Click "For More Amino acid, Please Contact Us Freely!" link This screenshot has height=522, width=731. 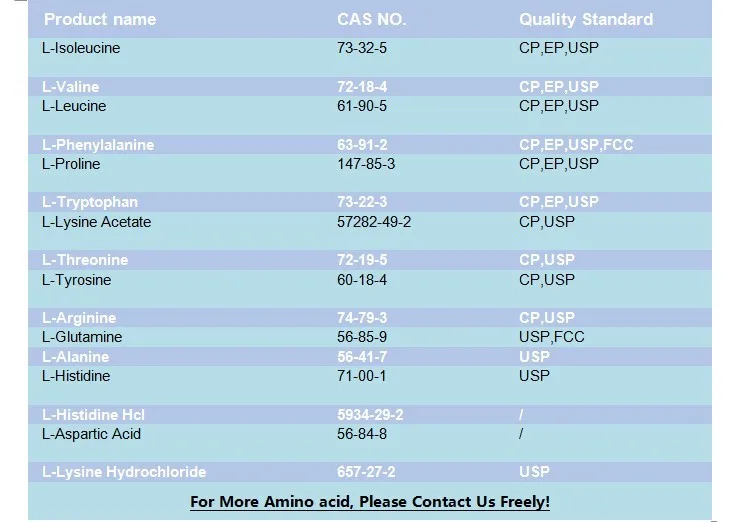[x=370, y=501]
